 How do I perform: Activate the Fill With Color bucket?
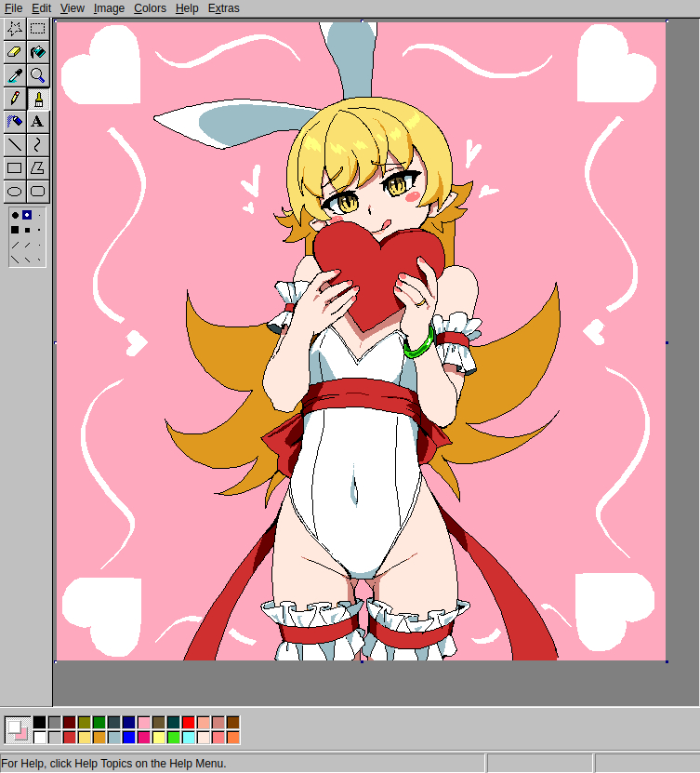[x=37, y=51]
